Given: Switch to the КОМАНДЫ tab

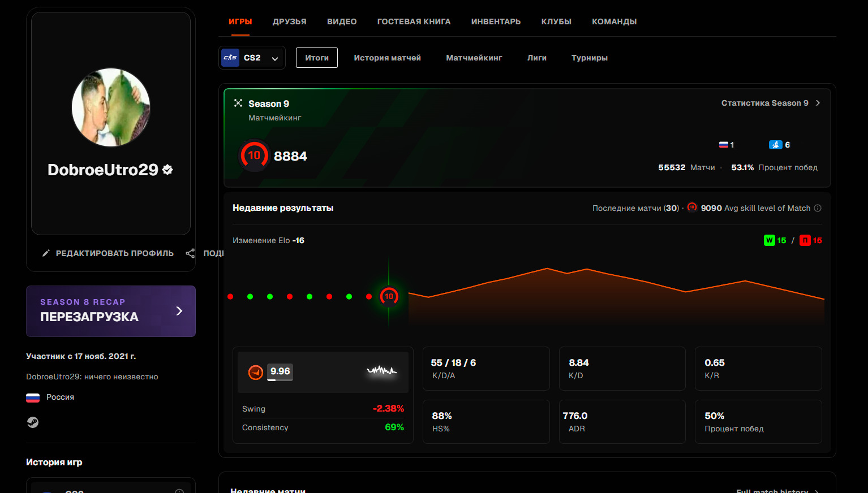Looking at the screenshot, I should click(615, 21).
